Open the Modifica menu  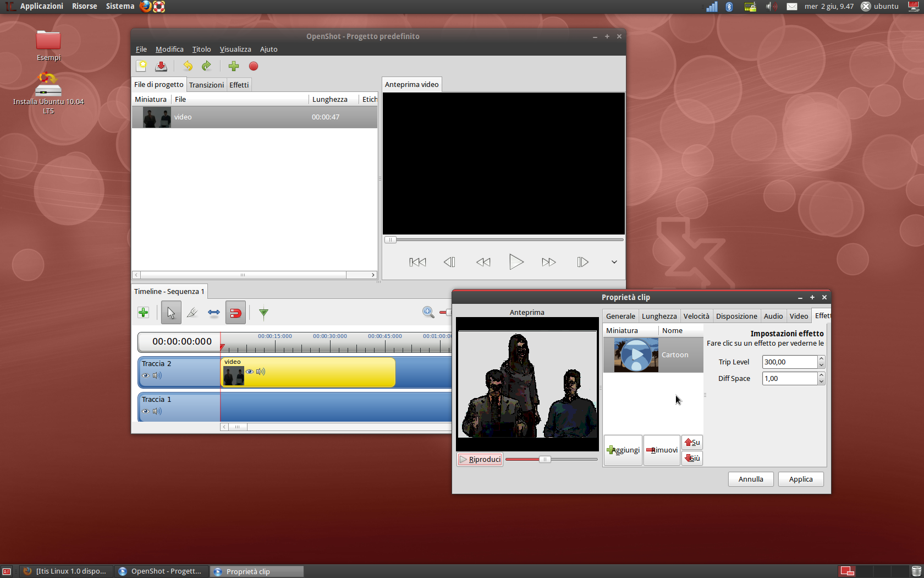169,49
